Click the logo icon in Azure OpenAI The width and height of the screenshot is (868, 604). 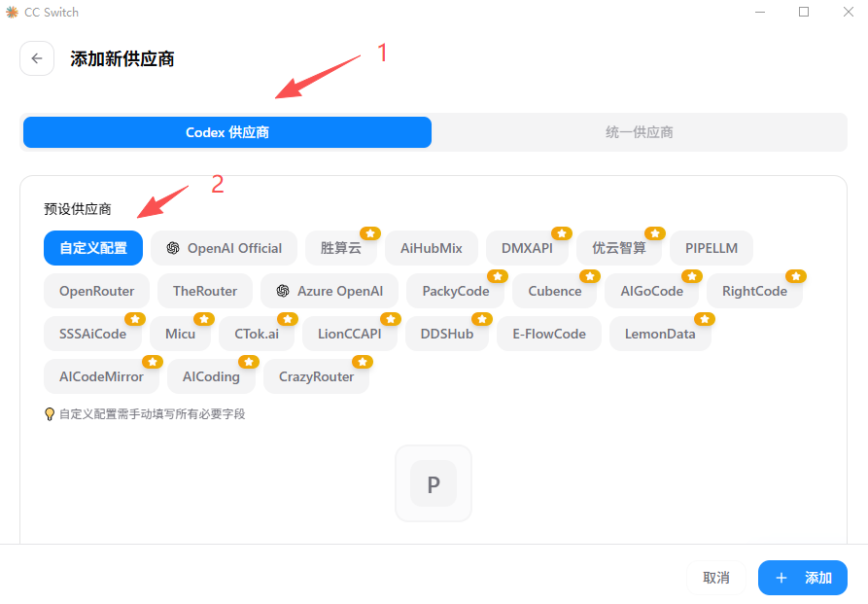click(x=283, y=291)
